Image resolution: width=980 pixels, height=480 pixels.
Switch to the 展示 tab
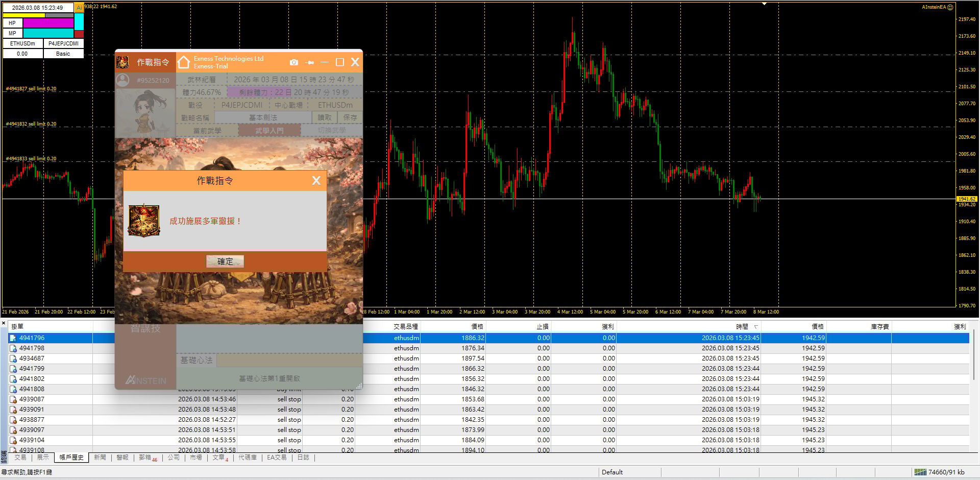(43, 458)
